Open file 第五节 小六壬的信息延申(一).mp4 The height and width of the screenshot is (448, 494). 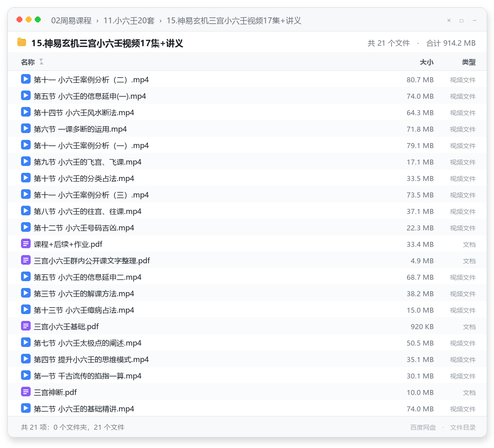point(90,96)
